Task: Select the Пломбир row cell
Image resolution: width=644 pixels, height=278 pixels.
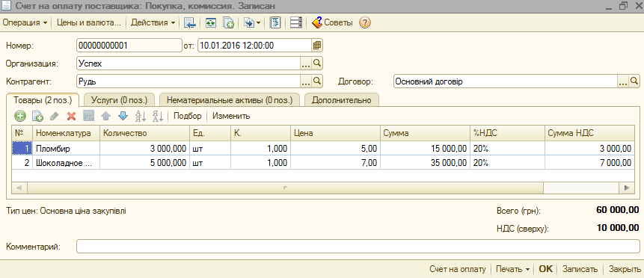Action: pyautogui.click(x=66, y=149)
